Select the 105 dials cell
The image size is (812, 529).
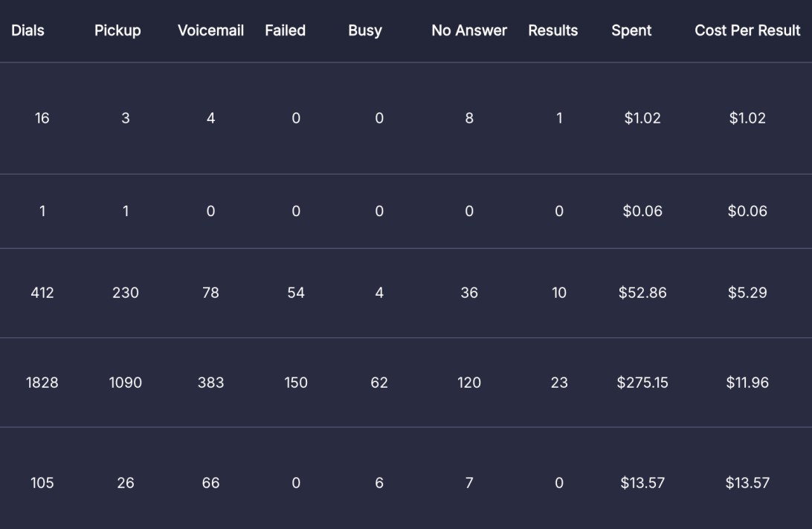[x=42, y=483]
